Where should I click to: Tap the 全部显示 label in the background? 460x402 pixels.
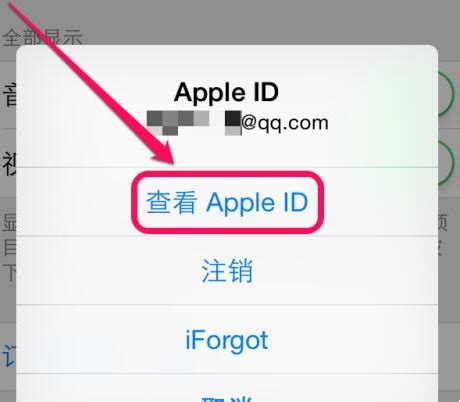tap(42, 37)
